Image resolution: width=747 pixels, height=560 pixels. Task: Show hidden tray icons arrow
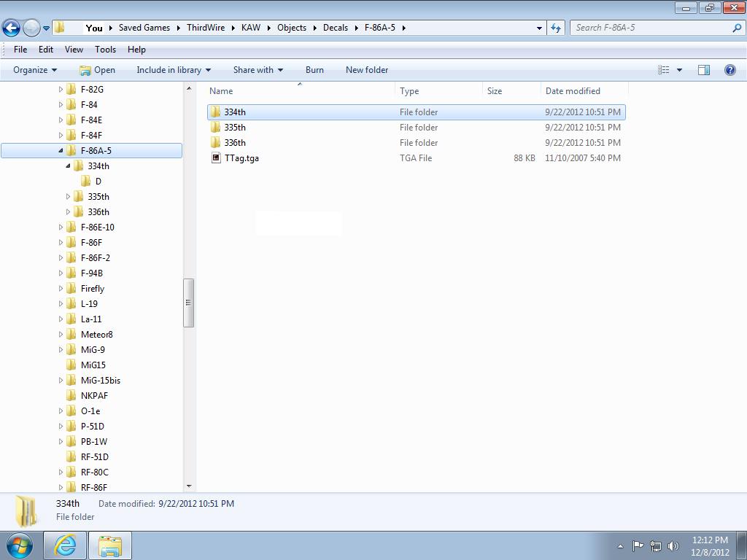pos(620,546)
